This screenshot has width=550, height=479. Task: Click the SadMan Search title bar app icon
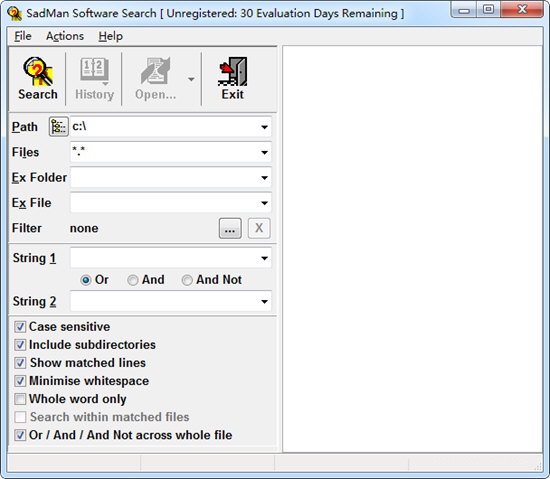tap(15, 14)
